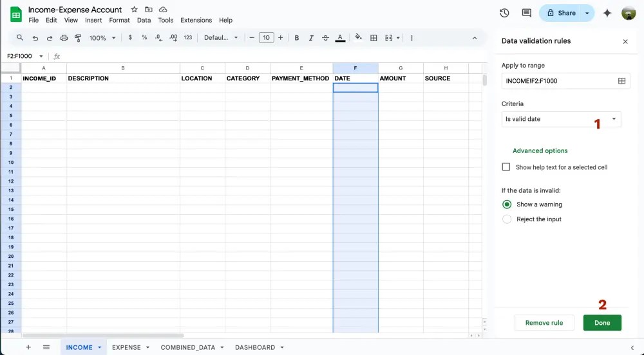The width and height of the screenshot is (644, 355).
Task: Click the Done button
Action: (602, 323)
